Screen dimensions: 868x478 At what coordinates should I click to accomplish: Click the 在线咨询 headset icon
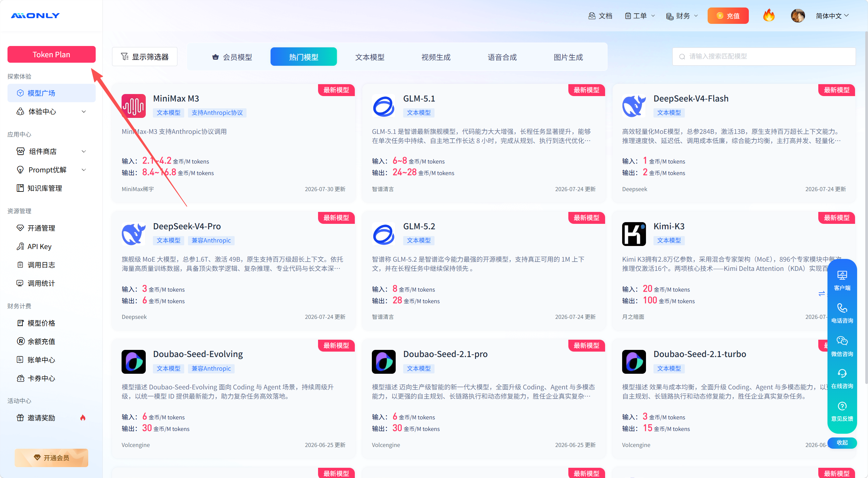pos(842,373)
